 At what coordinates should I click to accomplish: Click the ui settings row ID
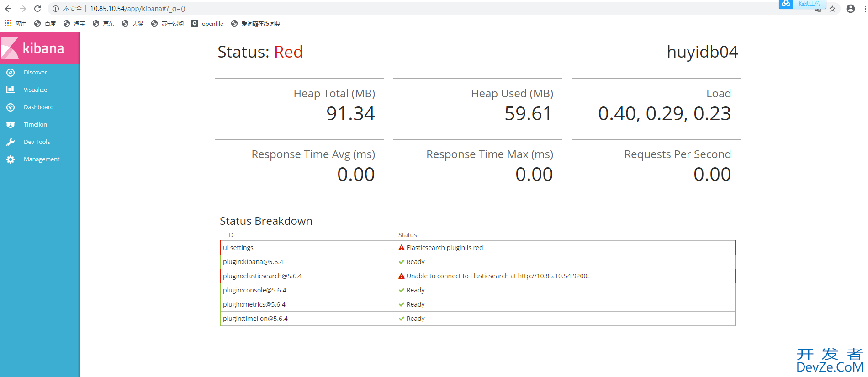238,248
